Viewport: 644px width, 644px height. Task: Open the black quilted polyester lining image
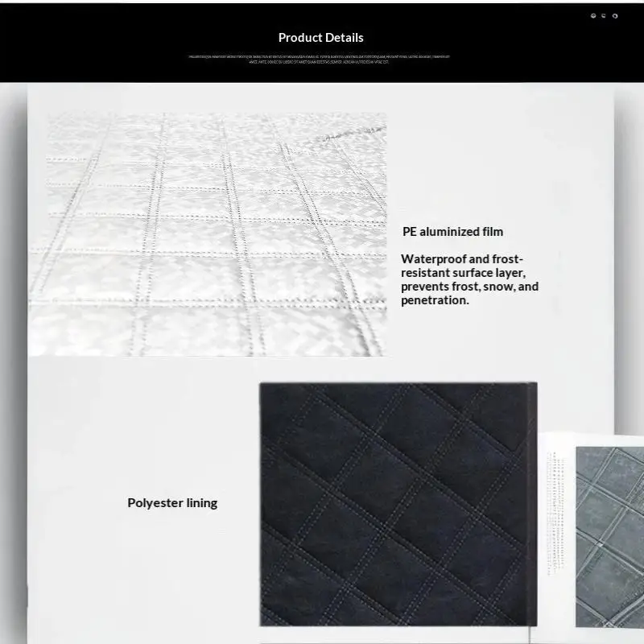398,504
